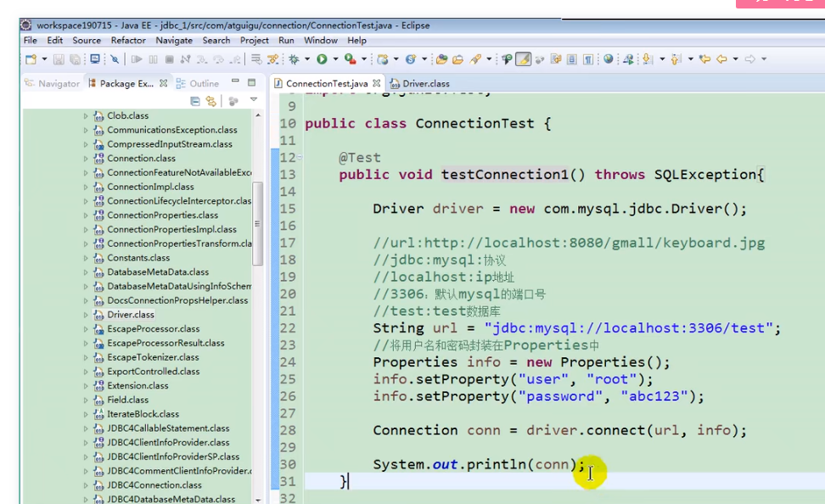Click the new server/web project icon
The image size is (825, 504).
point(383,59)
